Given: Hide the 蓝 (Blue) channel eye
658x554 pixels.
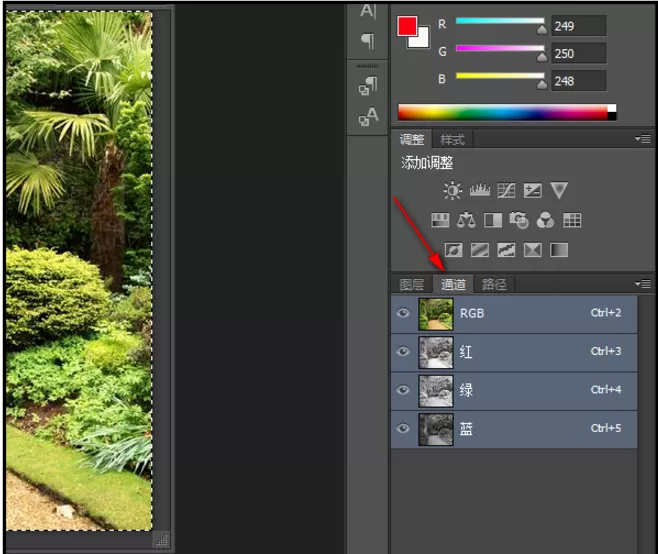Looking at the screenshot, I should point(403,428).
